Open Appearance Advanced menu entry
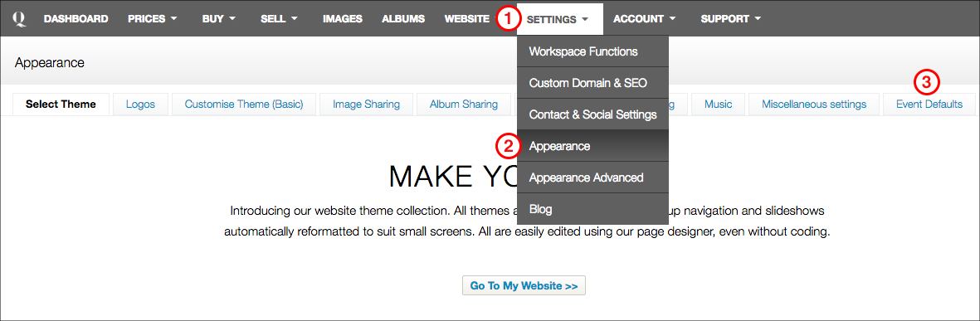The height and width of the screenshot is (321, 980). click(592, 178)
